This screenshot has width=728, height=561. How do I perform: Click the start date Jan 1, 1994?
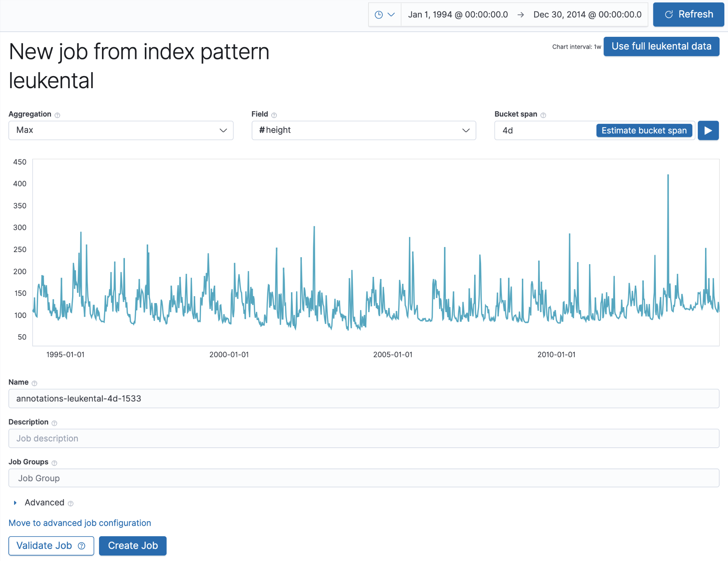pyautogui.click(x=457, y=15)
